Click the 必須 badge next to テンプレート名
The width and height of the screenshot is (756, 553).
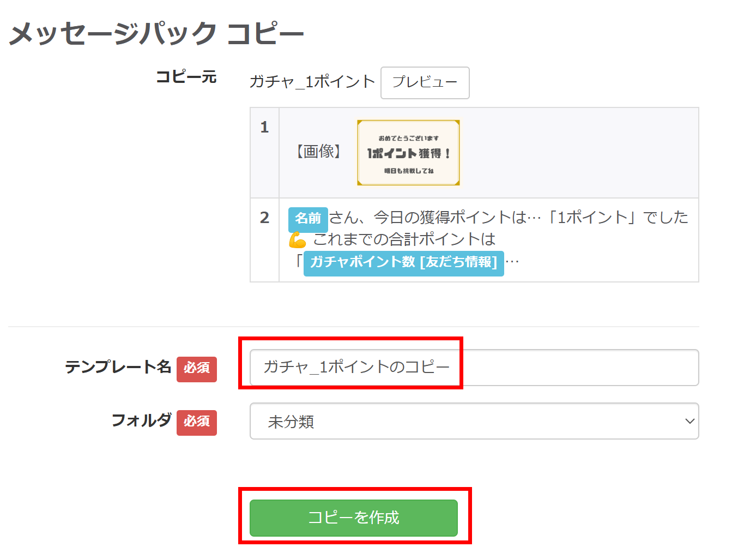click(197, 369)
